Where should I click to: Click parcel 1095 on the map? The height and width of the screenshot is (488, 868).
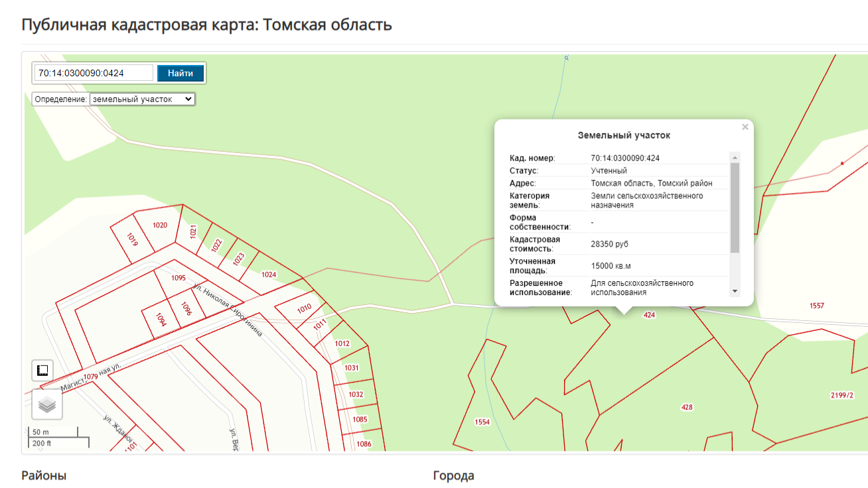[178, 278]
